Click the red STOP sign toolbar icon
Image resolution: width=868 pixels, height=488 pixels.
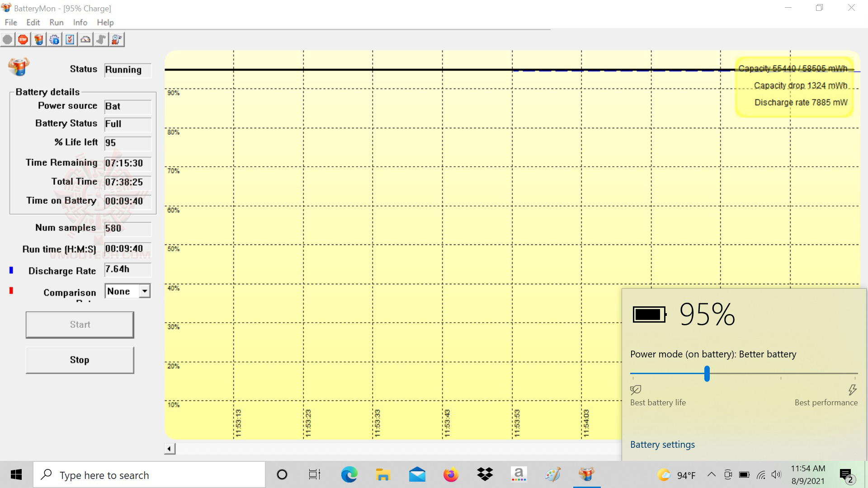[x=23, y=40]
